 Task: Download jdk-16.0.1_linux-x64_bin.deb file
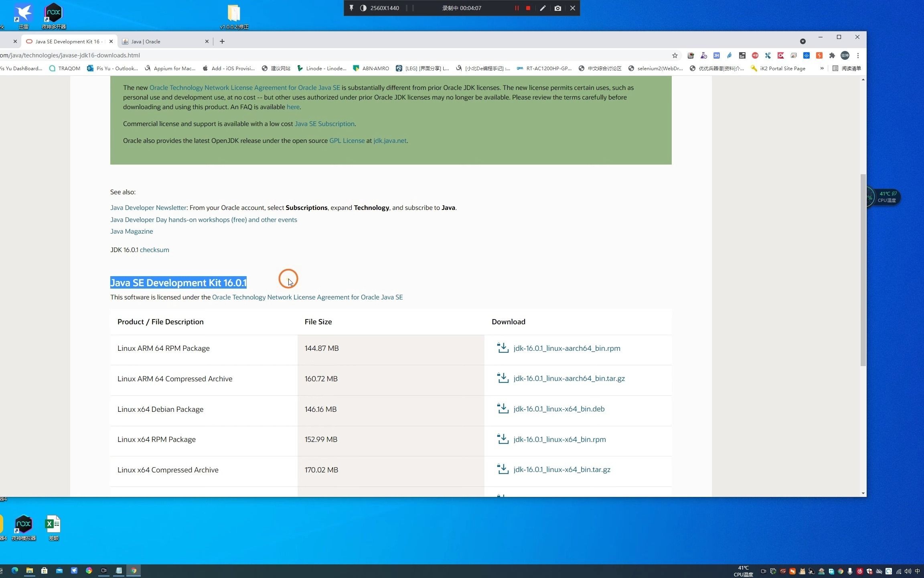tap(559, 409)
